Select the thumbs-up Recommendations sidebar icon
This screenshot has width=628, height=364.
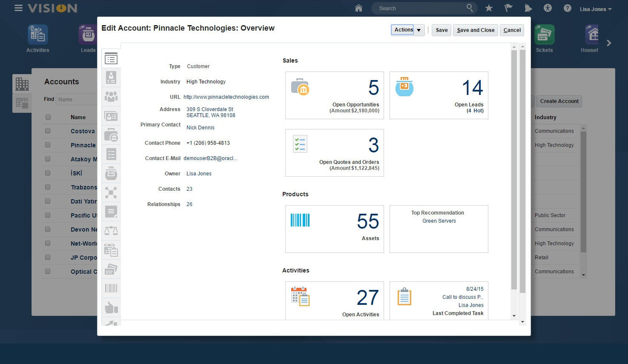[111, 307]
